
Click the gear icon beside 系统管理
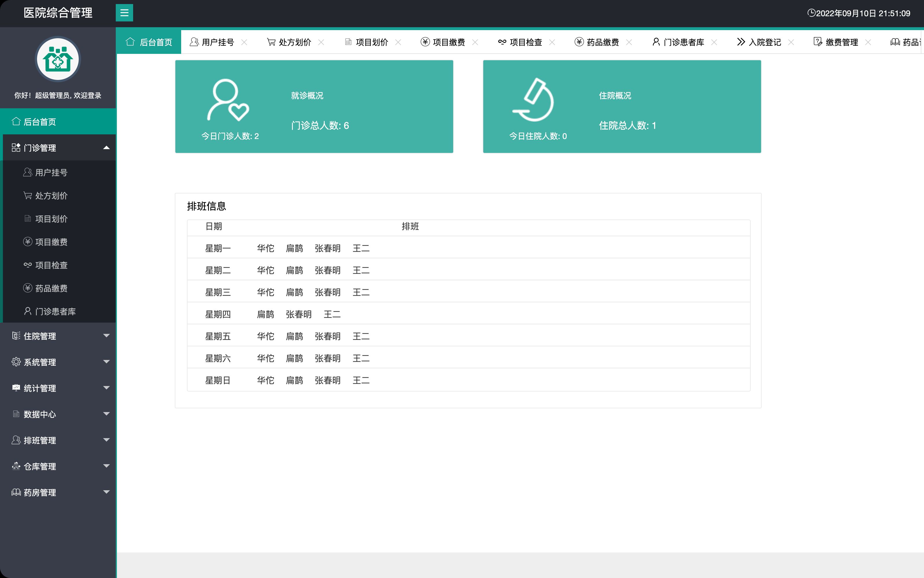coord(16,362)
